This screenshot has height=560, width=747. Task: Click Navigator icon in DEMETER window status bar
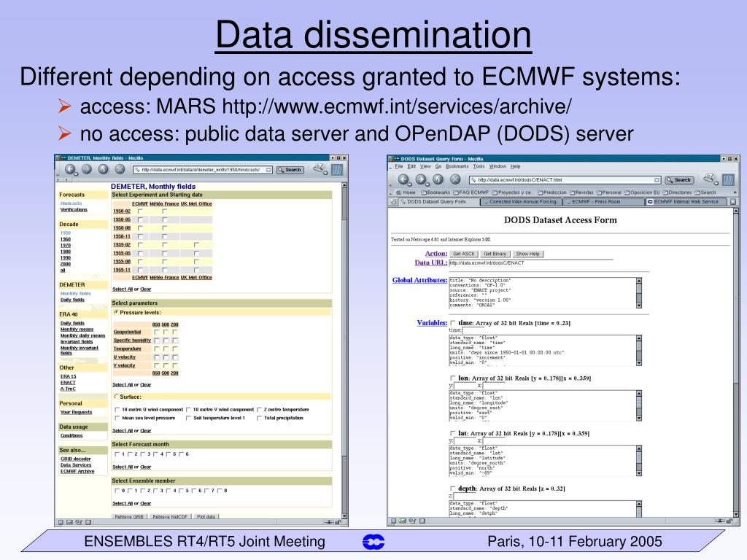(x=61, y=522)
